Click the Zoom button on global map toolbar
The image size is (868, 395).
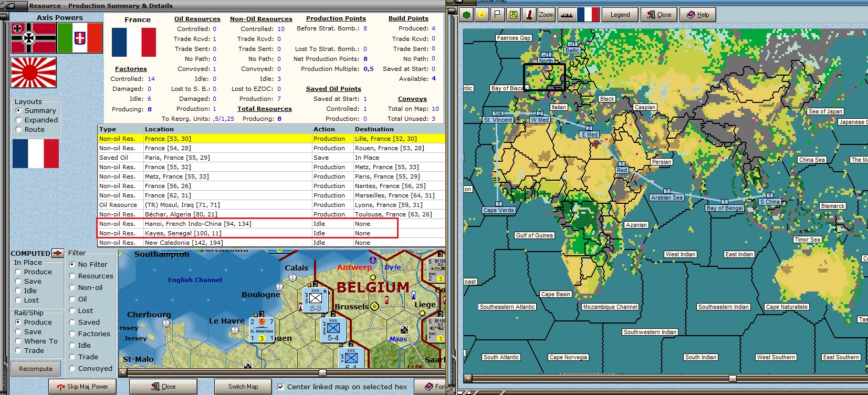click(546, 15)
